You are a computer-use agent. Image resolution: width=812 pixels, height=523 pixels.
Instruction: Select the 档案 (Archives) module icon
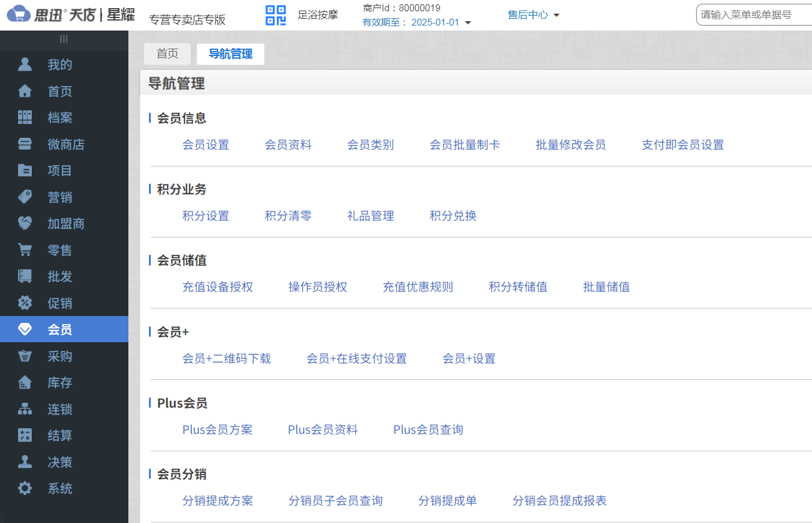[x=26, y=117]
